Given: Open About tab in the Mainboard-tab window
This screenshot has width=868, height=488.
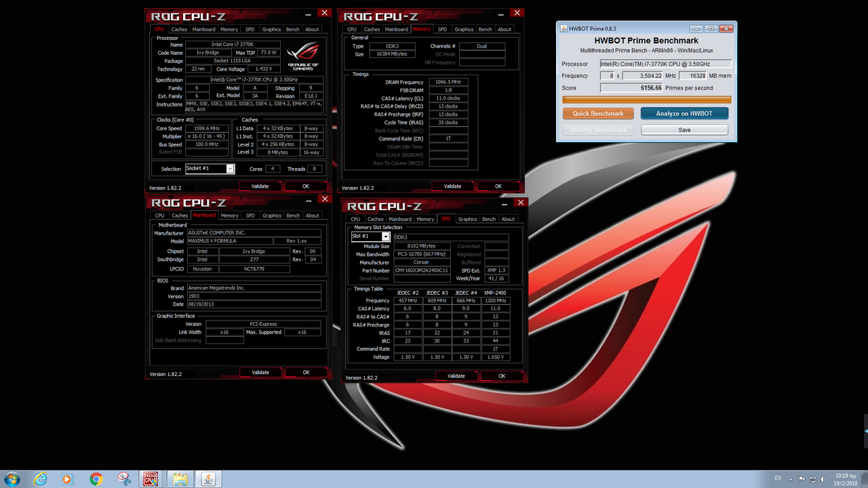Looking at the screenshot, I should 312,216.
